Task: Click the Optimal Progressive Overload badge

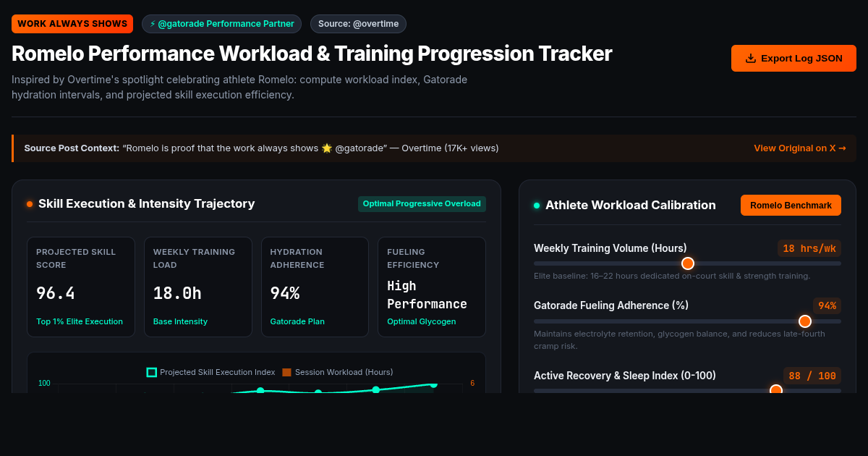Action: [x=422, y=204]
